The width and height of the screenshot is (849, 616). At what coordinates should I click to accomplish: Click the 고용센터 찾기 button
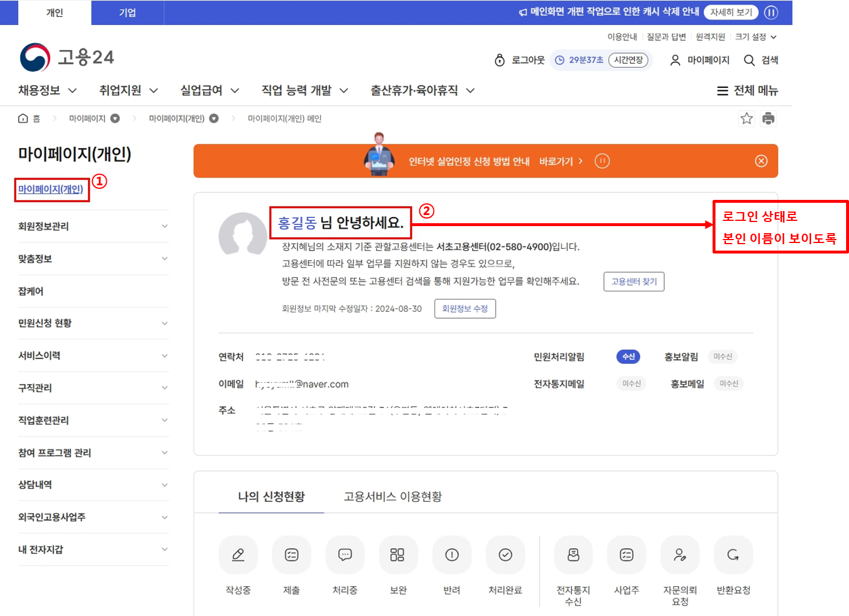[634, 281]
